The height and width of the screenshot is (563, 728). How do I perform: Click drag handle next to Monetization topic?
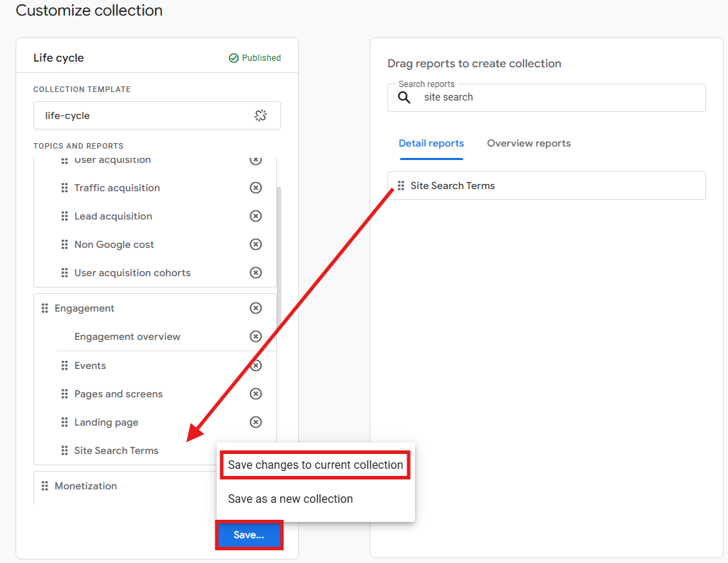click(x=45, y=486)
